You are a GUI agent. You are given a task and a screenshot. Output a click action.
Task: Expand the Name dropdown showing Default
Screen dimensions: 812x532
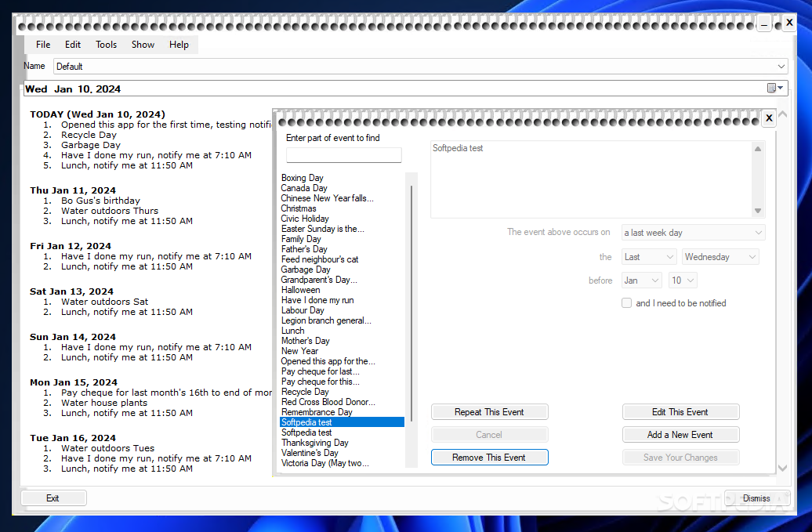click(781, 67)
